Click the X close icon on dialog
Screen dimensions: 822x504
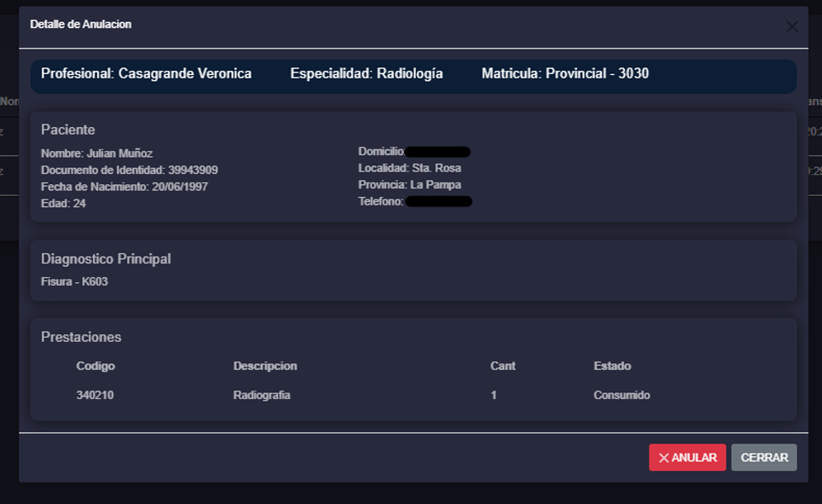click(791, 25)
